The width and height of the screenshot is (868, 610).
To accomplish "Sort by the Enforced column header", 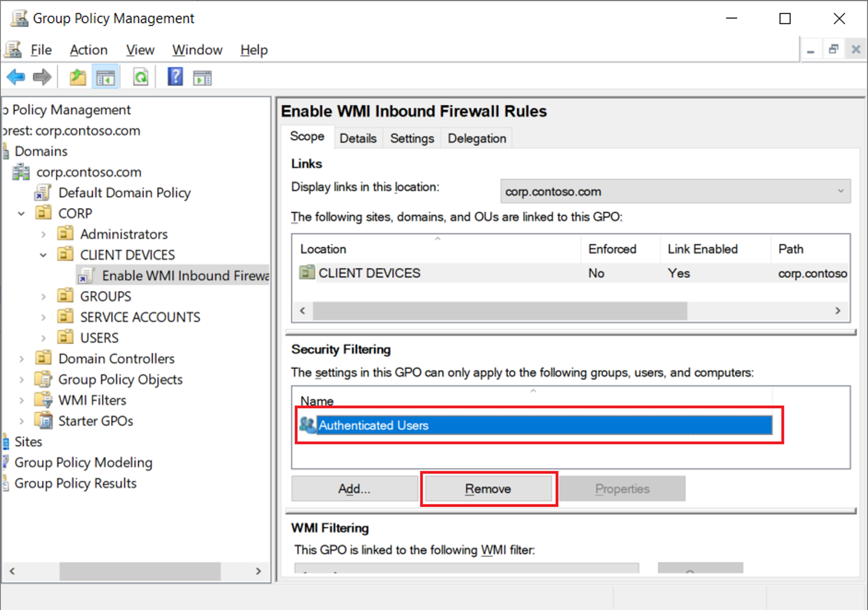I will pyautogui.click(x=621, y=249).
